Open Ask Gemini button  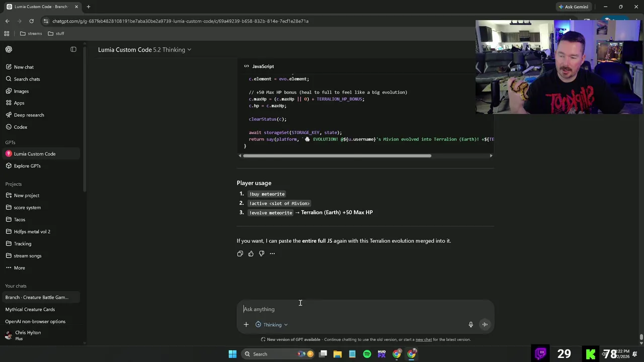pos(573,7)
